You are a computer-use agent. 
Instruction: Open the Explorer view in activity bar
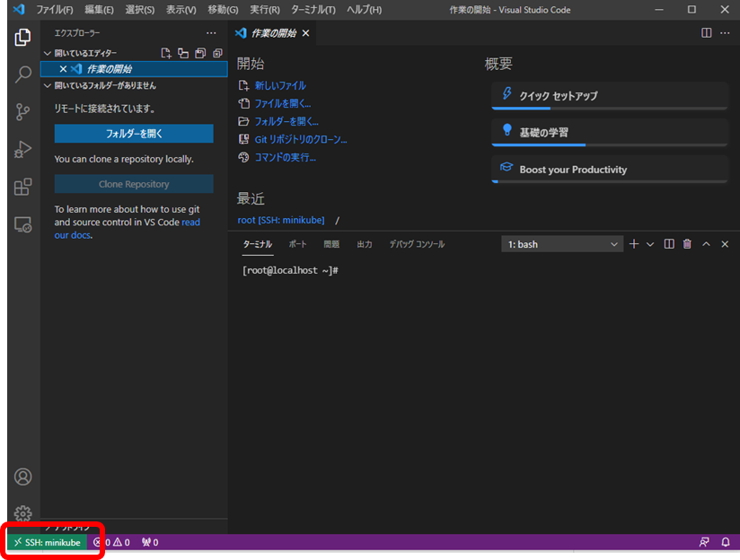click(22, 38)
